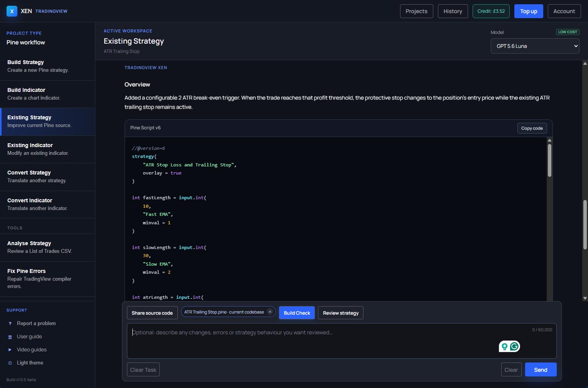
Task: Click the "Fast EMA" string in code
Action: coord(157,214)
